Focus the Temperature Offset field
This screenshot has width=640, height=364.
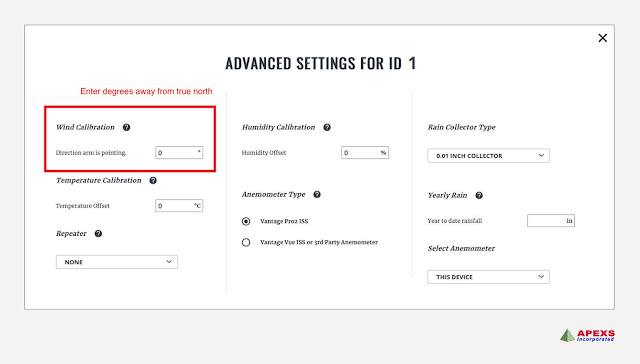tap(179, 206)
